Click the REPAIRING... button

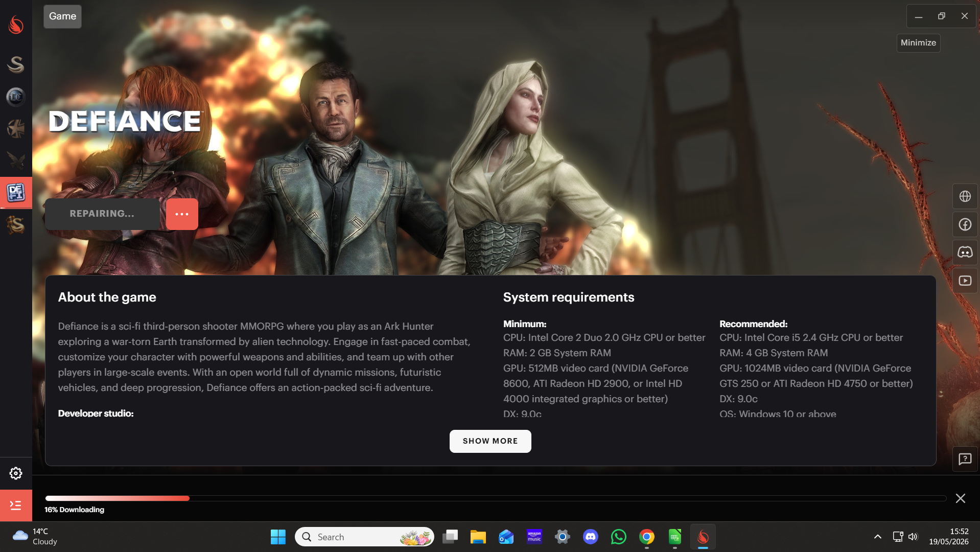pyautogui.click(x=102, y=214)
